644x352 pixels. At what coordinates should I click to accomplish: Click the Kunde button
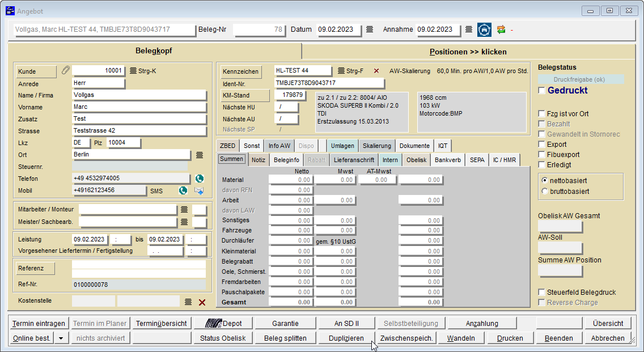36,71
